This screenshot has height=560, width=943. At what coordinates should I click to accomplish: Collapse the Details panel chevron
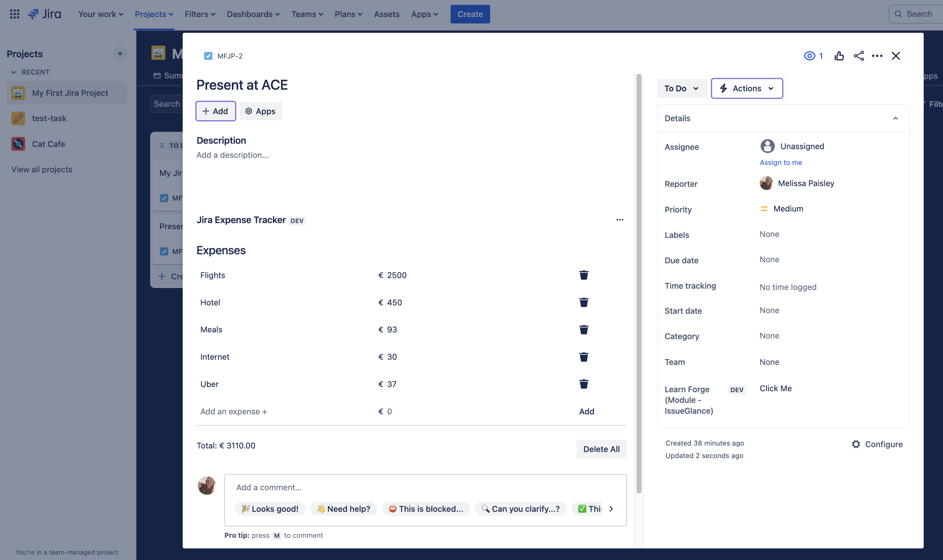[x=895, y=118]
